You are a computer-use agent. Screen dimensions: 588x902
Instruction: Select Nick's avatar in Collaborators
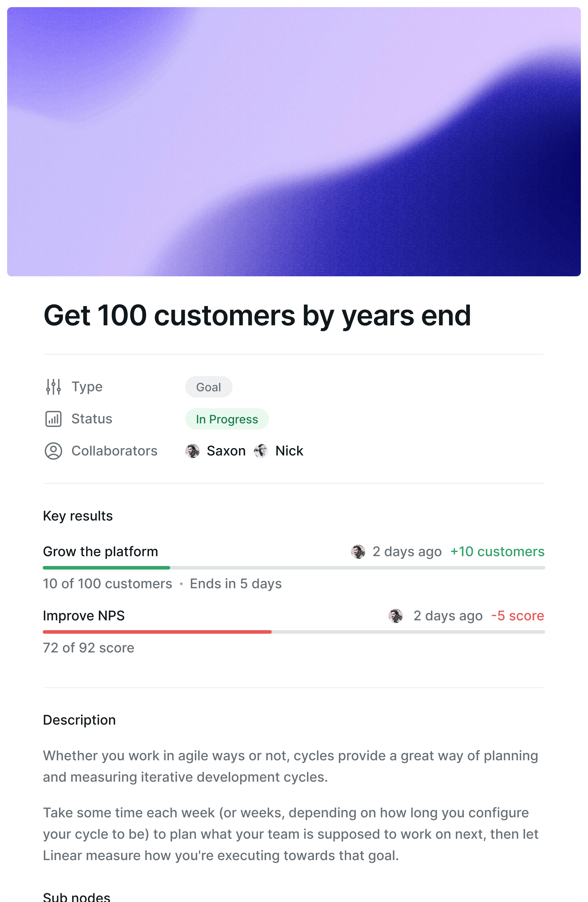coord(261,451)
